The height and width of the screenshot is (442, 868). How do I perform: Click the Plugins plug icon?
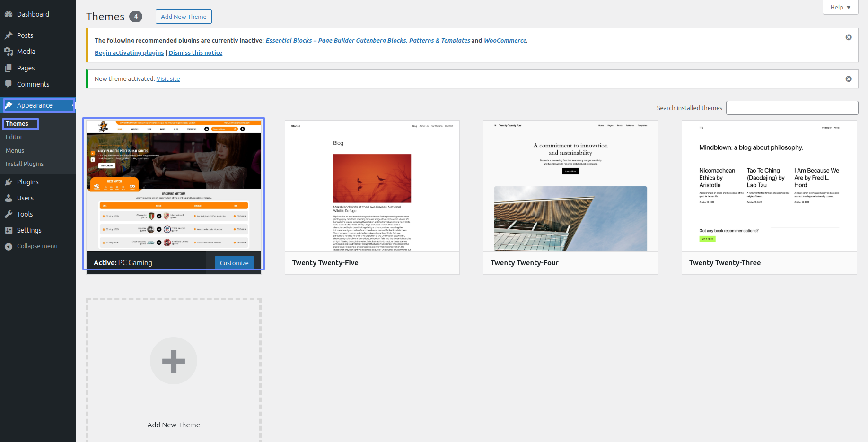click(x=9, y=182)
